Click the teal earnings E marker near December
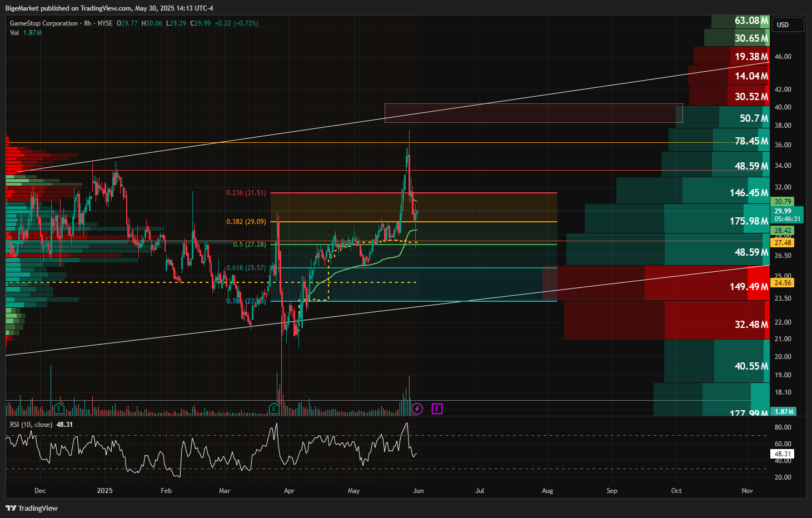This screenshot has height=518, width=812. tap(59, 409)
